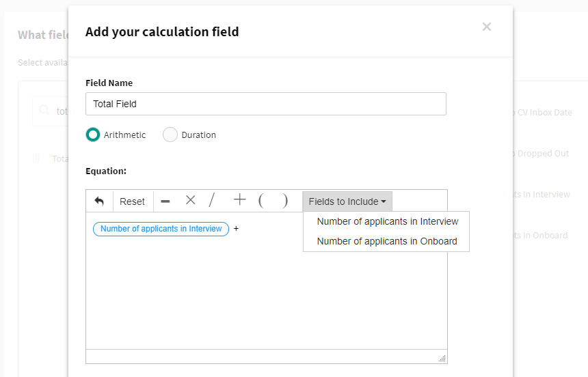Click the undo arrow in equation toolbar

(x=99, y=201)
